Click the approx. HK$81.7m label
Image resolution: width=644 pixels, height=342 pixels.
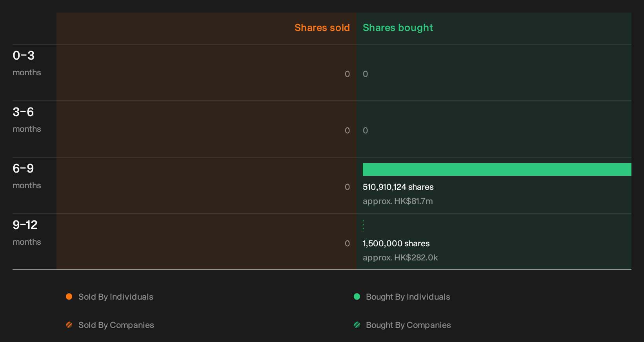[x=398, y=201]
